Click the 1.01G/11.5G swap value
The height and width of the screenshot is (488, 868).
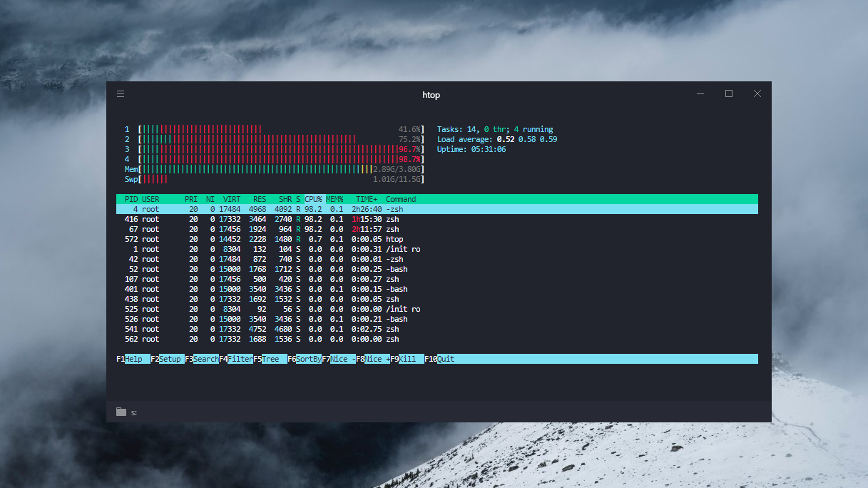point(397,179)
